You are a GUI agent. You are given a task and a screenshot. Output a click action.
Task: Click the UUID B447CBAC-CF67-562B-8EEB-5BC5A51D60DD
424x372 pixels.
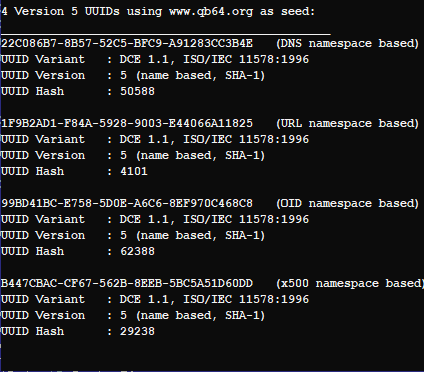127,284
